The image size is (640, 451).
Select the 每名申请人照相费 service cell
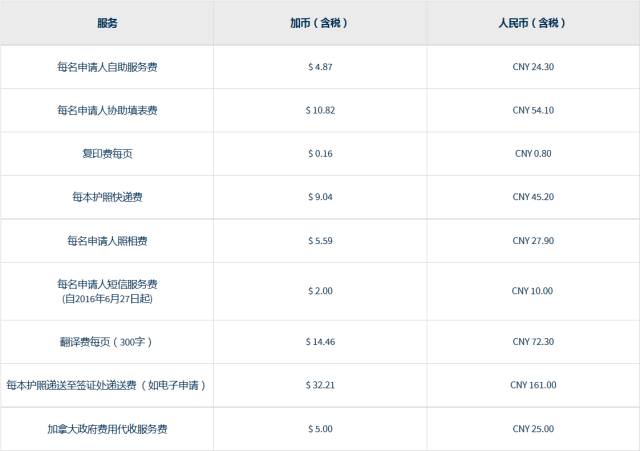106,241
